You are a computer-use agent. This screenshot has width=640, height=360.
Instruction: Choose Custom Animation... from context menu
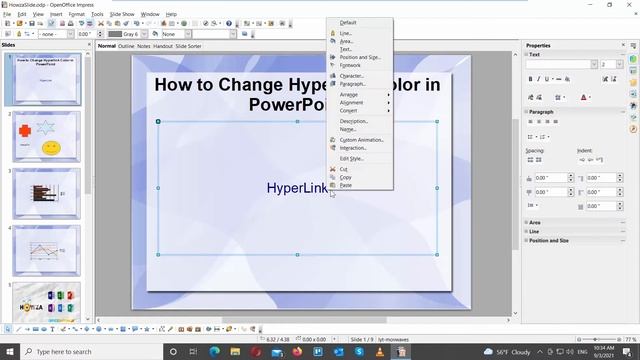pyautogui.click(x=360, y=140)
